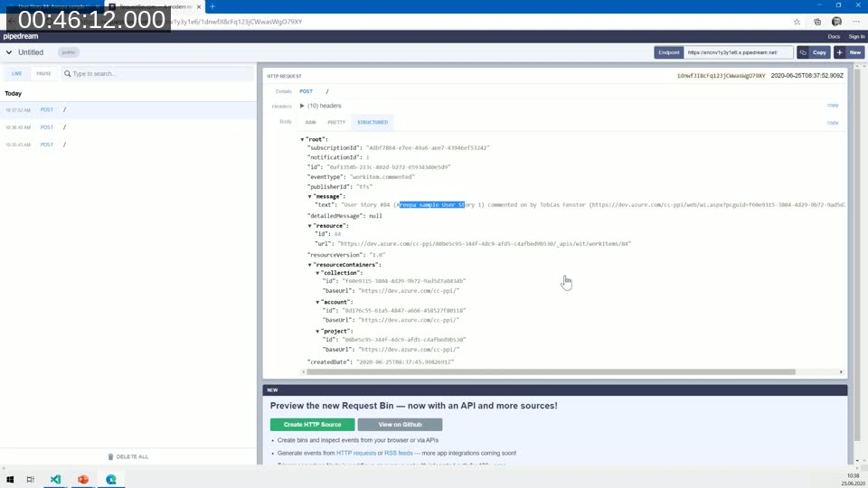This screenshot has height=488, width=868.
Task: Copy the body using its copy link
Action: coord(833,123)
